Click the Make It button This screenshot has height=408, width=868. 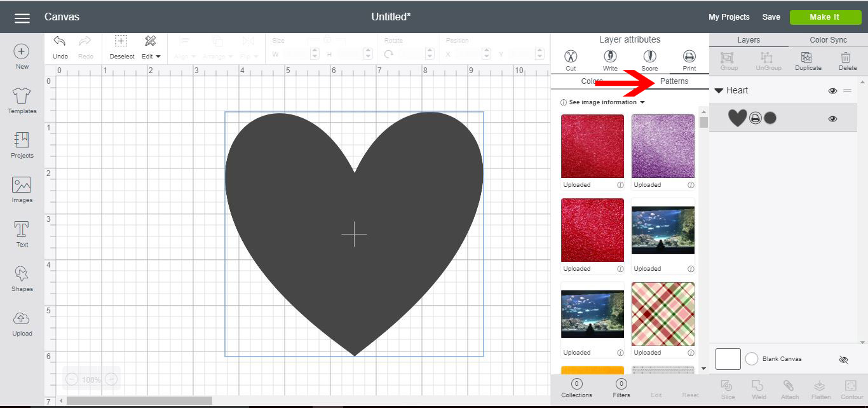click(x=825, y=17)
